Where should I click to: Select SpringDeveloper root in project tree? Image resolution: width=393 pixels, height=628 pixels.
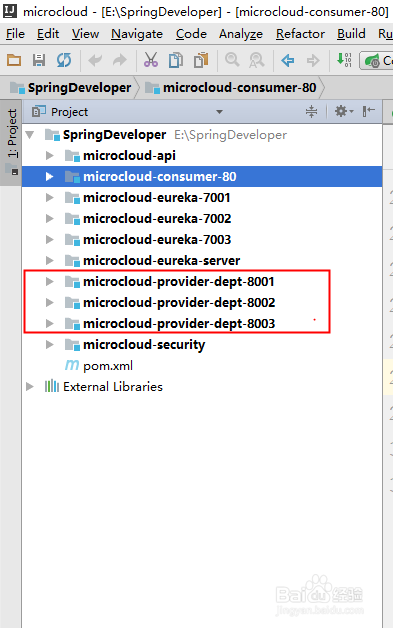pos(202,135)
